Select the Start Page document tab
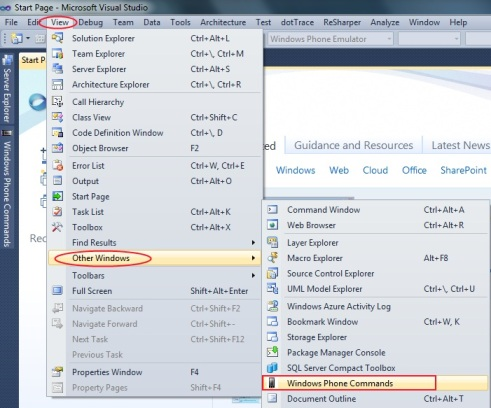The width and height of the screenshot is (491, 408). click(x=33, y=60)
